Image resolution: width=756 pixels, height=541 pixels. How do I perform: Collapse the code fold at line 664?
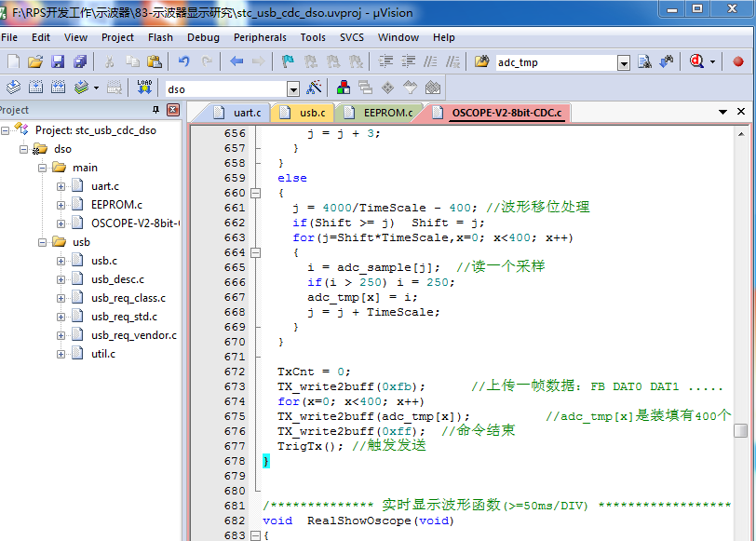(255, 252)
